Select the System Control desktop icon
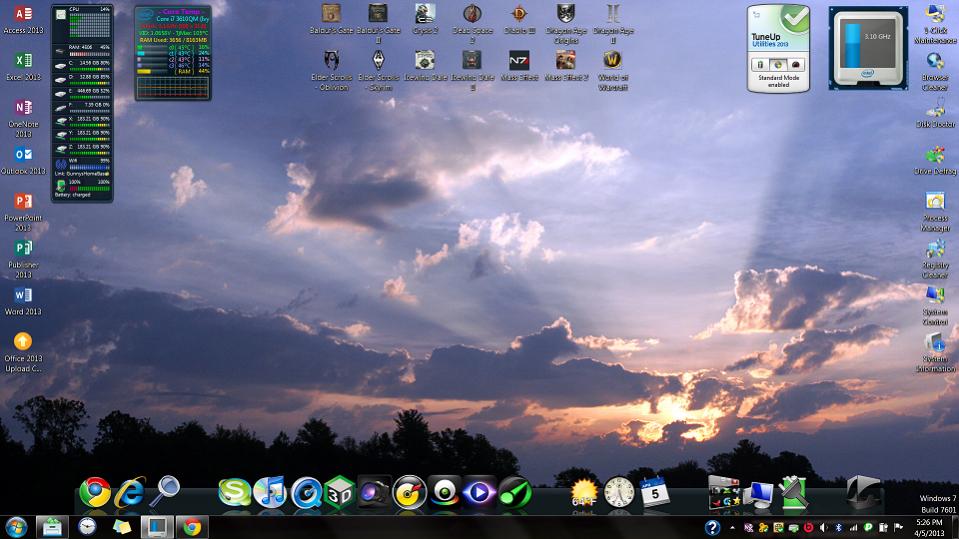The width and height of the screenshot is (959, 539). (935, 305)
